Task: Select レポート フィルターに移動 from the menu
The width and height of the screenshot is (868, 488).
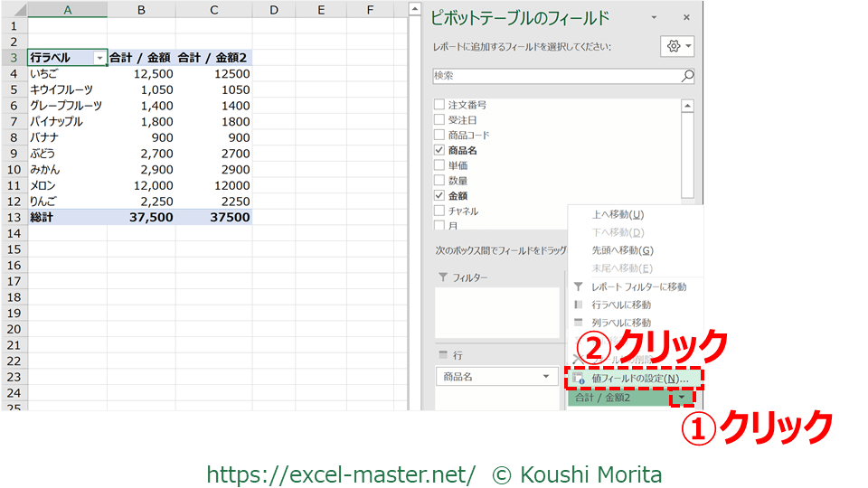Action: (x=638, y=286)
